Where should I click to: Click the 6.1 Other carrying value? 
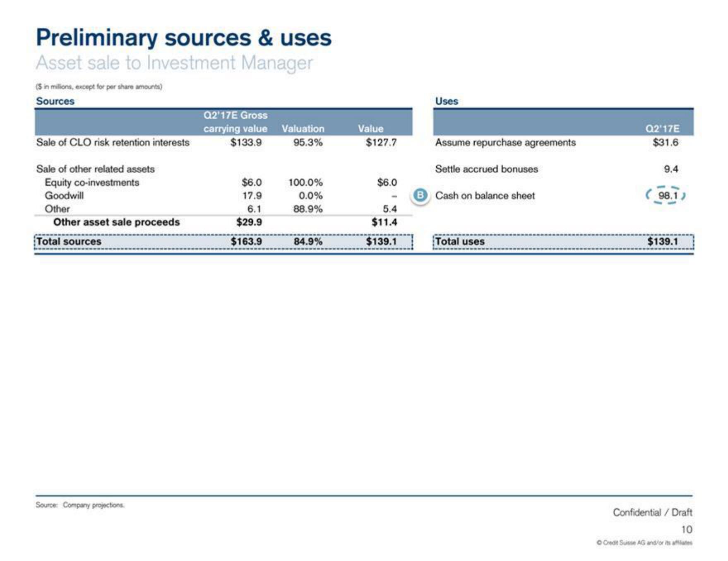pyautogui.click(x=254, y=209)
